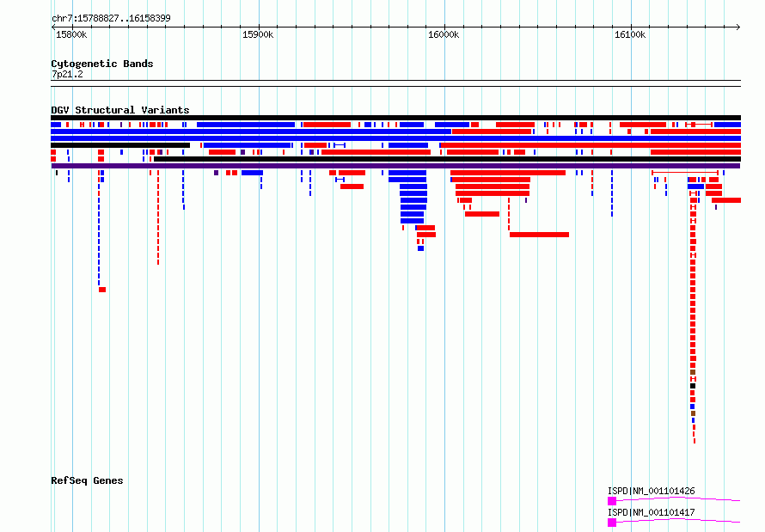The height and width of the screenshot is (532, 765).
Task: Open the ISPD|NM_001101417 gene label
Action: tap(651, 512)
